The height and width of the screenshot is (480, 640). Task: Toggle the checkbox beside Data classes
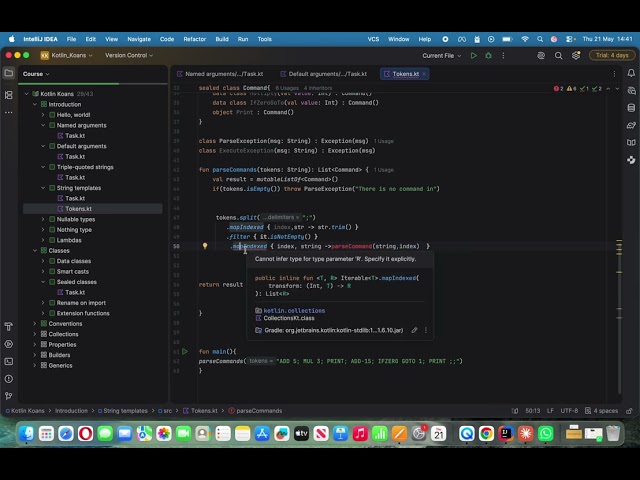click(x=52, y=261)
